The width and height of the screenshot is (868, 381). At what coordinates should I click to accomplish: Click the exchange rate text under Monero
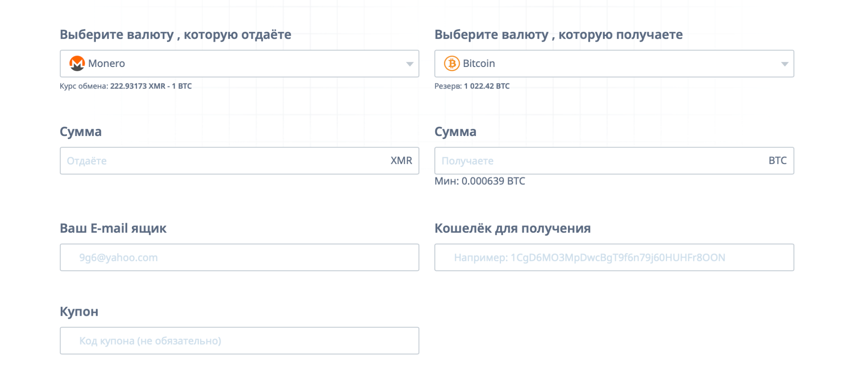coord(126,86)
